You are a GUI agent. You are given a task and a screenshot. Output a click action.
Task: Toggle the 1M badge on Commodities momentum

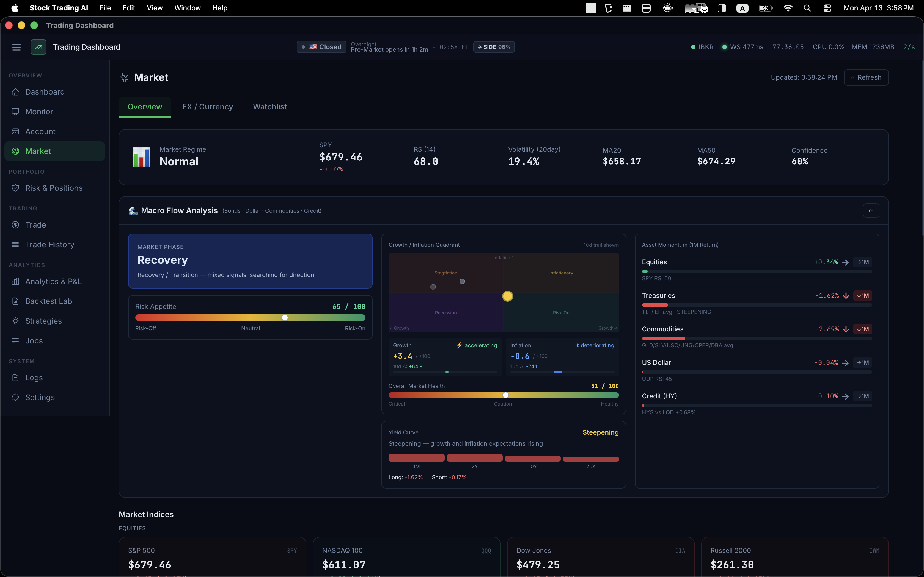pos(862,329)
